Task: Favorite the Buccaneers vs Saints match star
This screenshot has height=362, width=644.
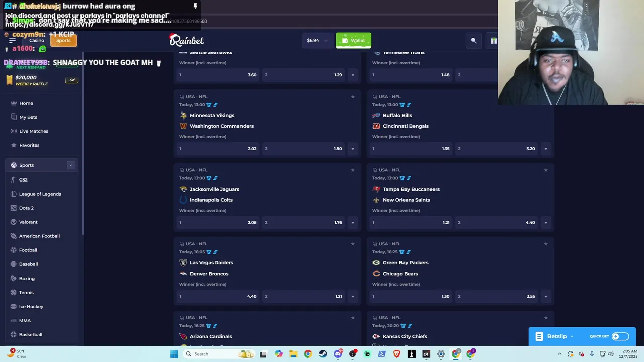Action: point(546,170)
